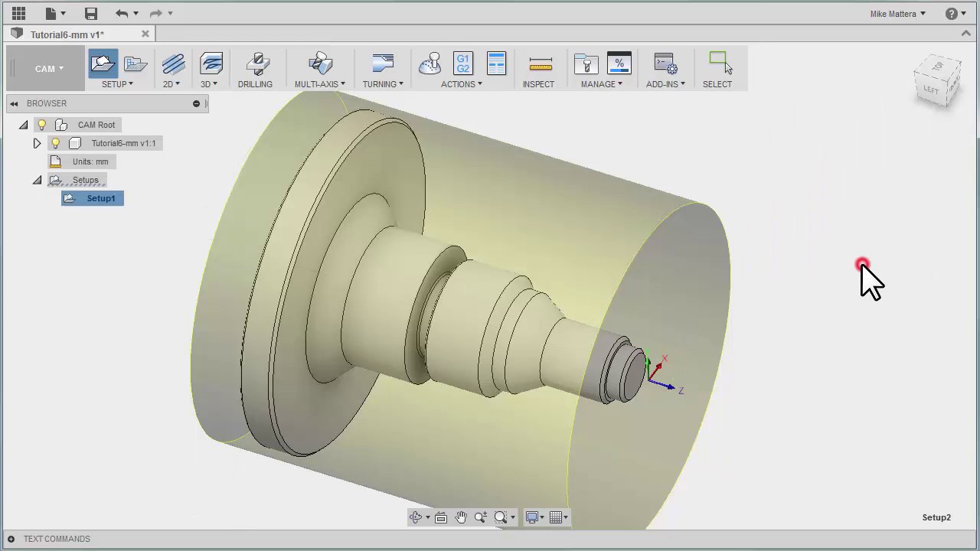Click the INSPECT label
The height and width of the screenshot is (551, 980).
click(x=538, y=84)
